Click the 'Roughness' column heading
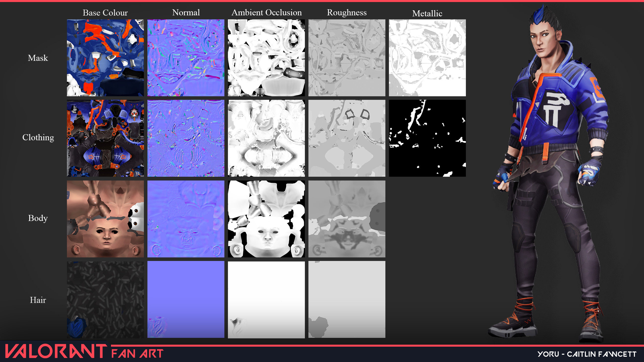The width and height of the screenshot is (644, 362). pyautogui.click(x=347, y=13)
